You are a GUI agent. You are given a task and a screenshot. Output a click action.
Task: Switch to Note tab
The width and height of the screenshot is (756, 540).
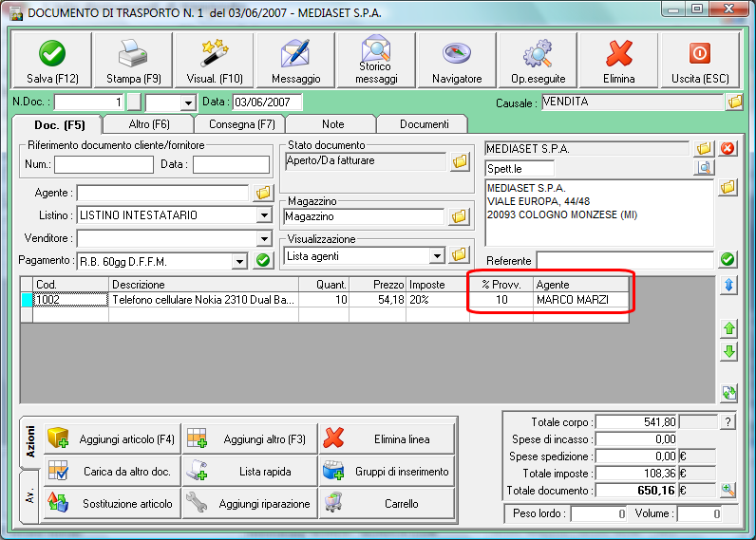332,124
